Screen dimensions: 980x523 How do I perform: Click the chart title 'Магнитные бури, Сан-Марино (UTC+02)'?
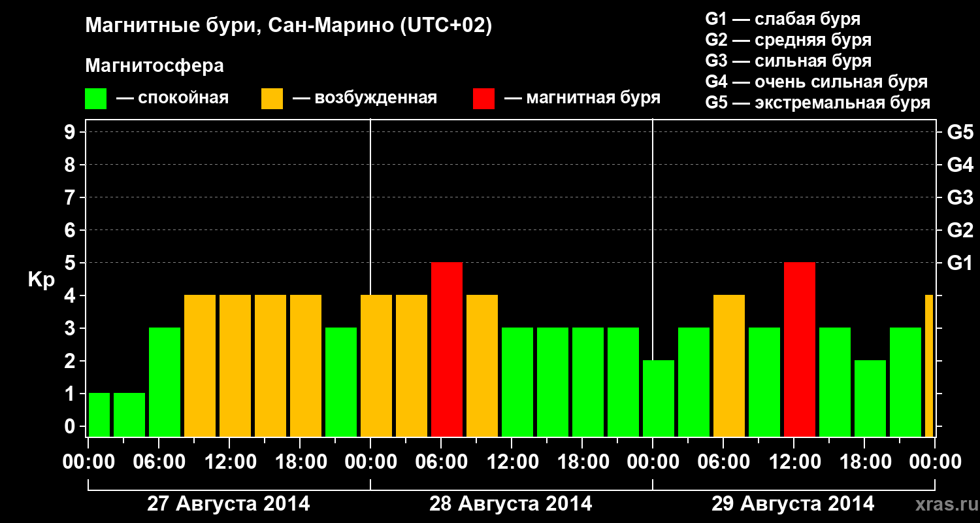point(288,26)
